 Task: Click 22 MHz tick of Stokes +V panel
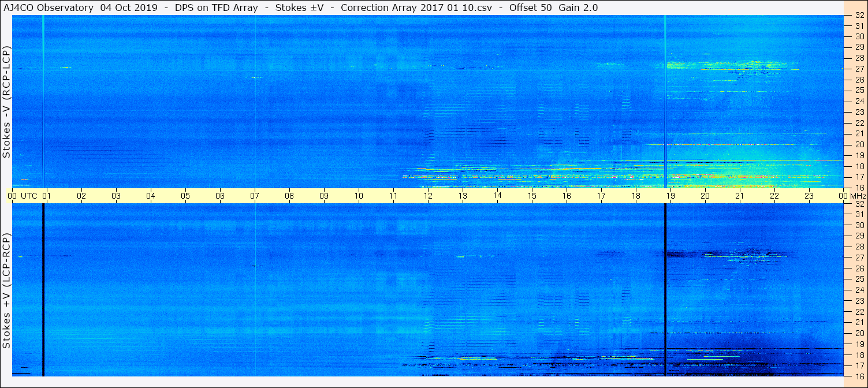[859, 312]
